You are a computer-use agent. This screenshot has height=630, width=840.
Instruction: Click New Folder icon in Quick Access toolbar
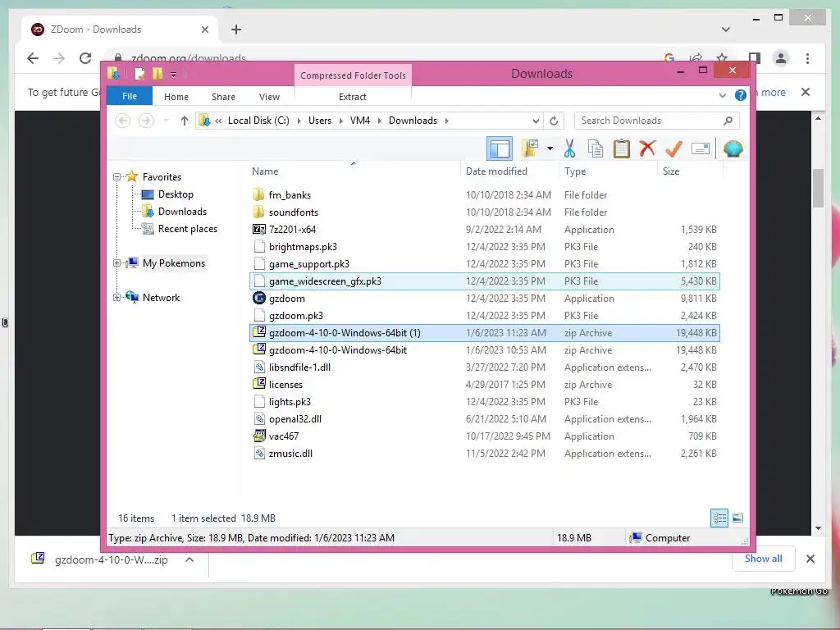pos(157,73)
